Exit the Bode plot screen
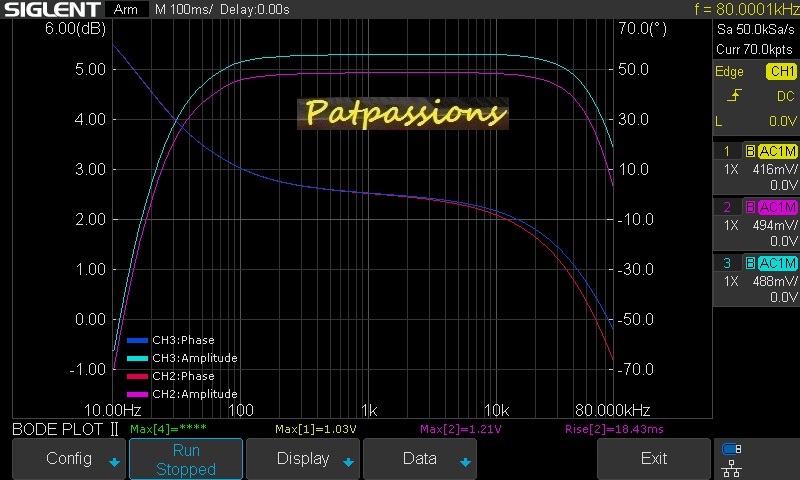This screenshot has width=800, height=480. 654,459
